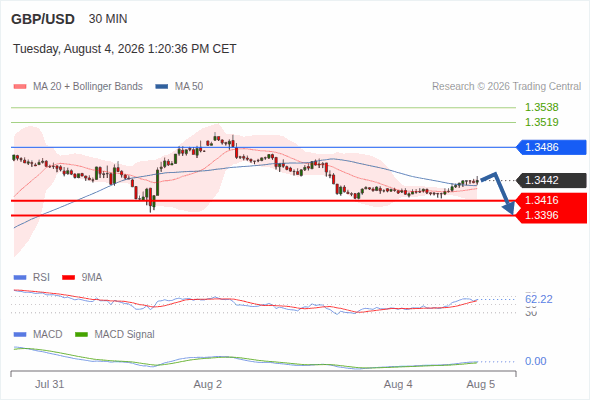Viewport: 590px width, 400px height.
Task: Click the blue 1.3486 pivot price tag
Action: click(x=551, y=147)
